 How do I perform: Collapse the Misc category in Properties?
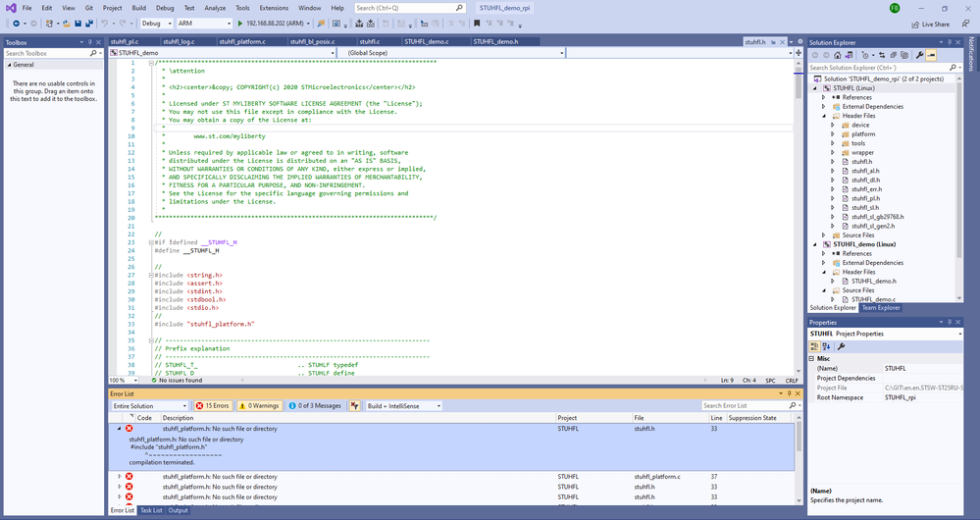point(812,359)
